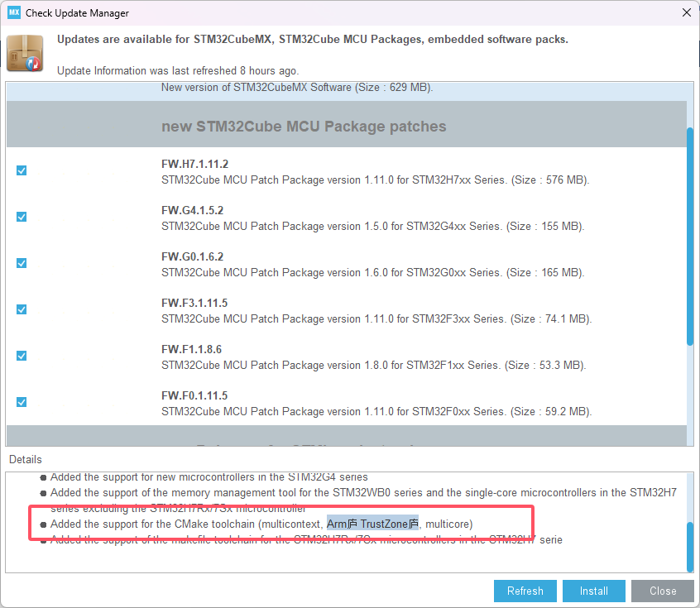The height and width of the screenshot is (608, 700).
Task: Click the STM32G4 series new microcontrollers line
Action: click(209, 477)
